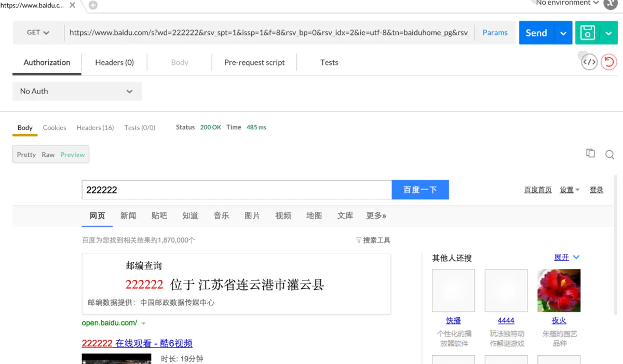Click the 登录 link

coord(597,190)
